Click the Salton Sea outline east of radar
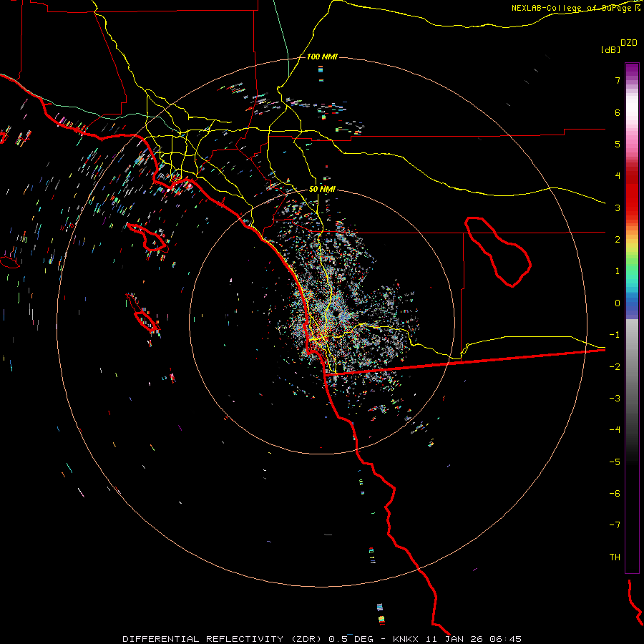 [x=498, y=252]
